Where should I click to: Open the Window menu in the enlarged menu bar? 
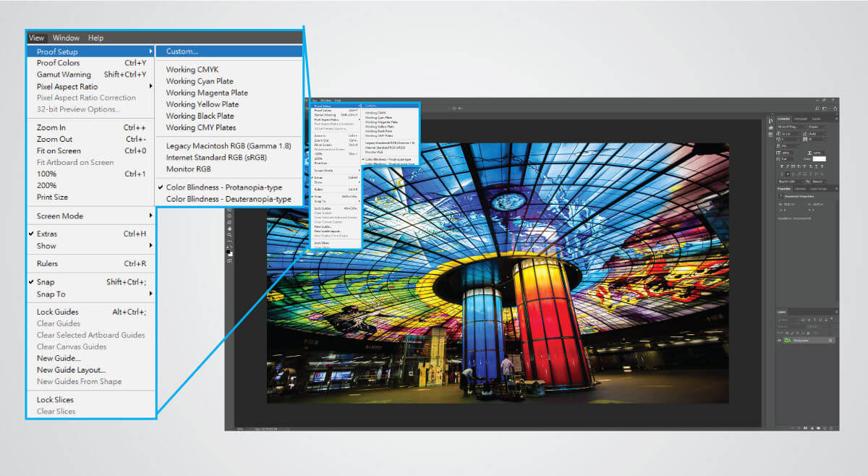click(x=66, y=38)
